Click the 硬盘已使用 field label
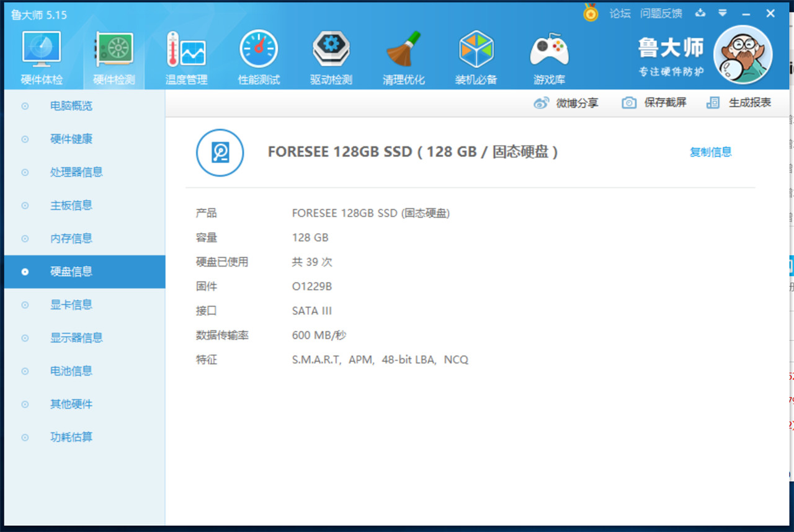The image size is (794, 532). (222, 262)
